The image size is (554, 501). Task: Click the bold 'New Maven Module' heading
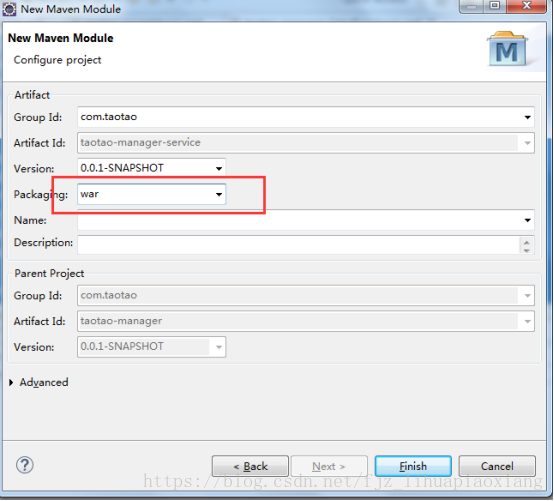coord(61,38)
